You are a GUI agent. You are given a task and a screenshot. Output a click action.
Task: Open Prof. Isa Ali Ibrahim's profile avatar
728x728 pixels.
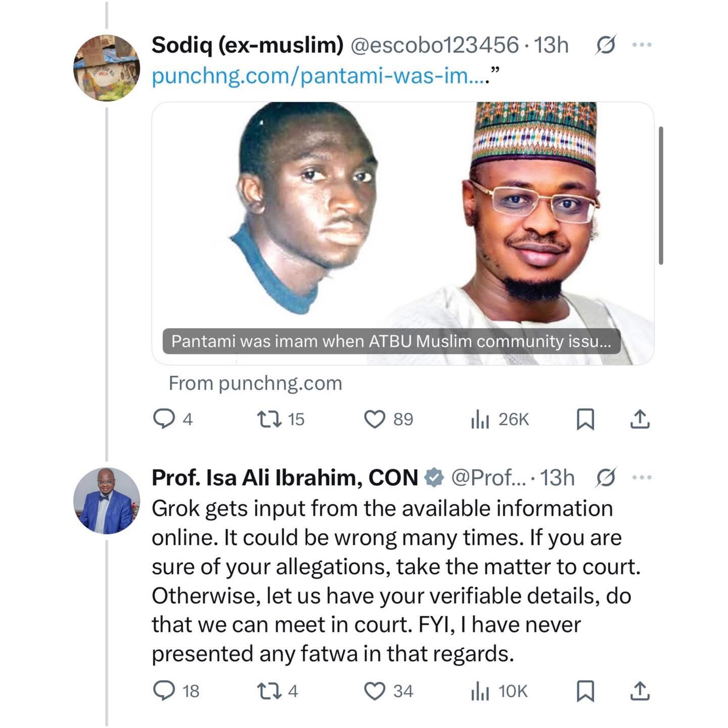click(x=106, y=500)
